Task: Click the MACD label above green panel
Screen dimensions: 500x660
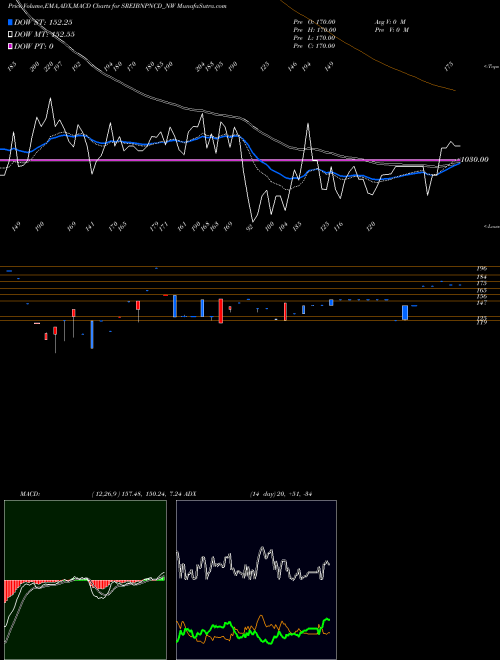Action: pos(30,493)
